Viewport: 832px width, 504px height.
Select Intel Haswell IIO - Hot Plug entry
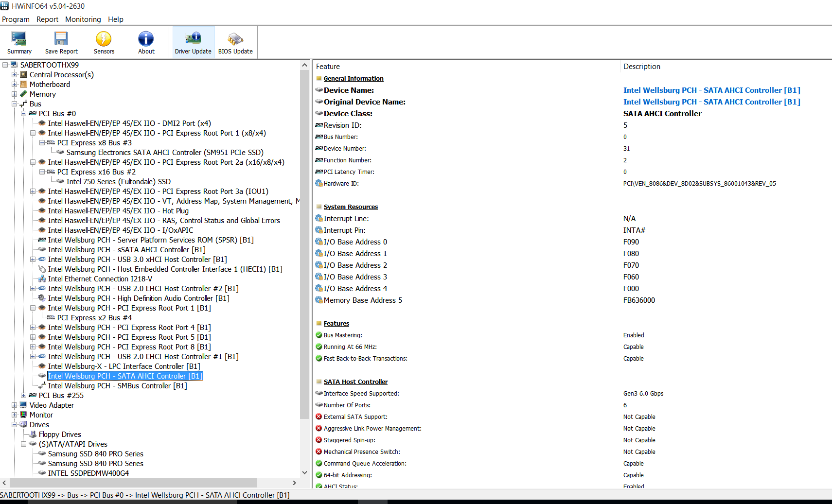(x=118, y=210)
